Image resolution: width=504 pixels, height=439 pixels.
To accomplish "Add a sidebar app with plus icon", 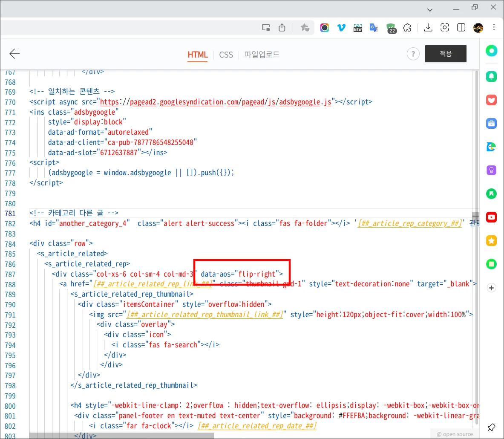I will pyautogui.click(x=492, y=288).
